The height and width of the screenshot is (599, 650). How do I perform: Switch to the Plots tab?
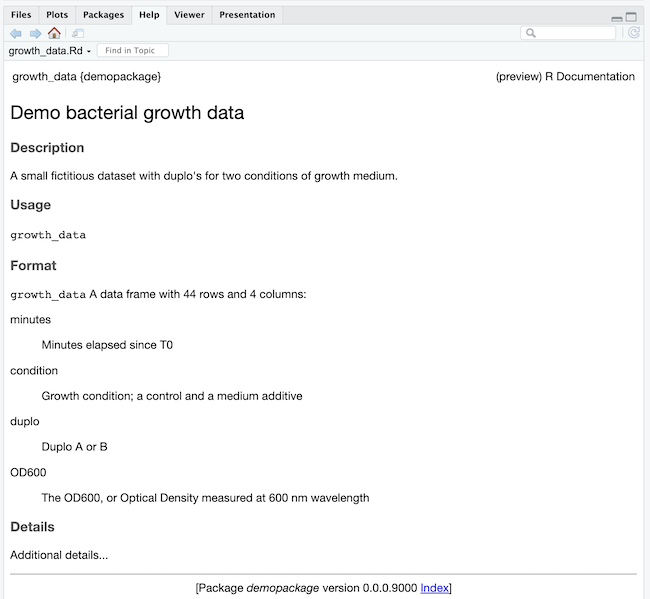coord(57,15)
